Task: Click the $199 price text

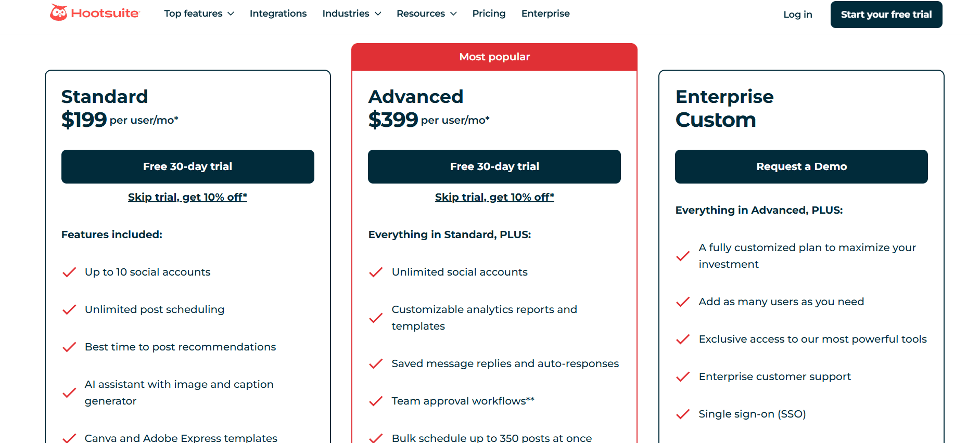Action: [84, 120]
